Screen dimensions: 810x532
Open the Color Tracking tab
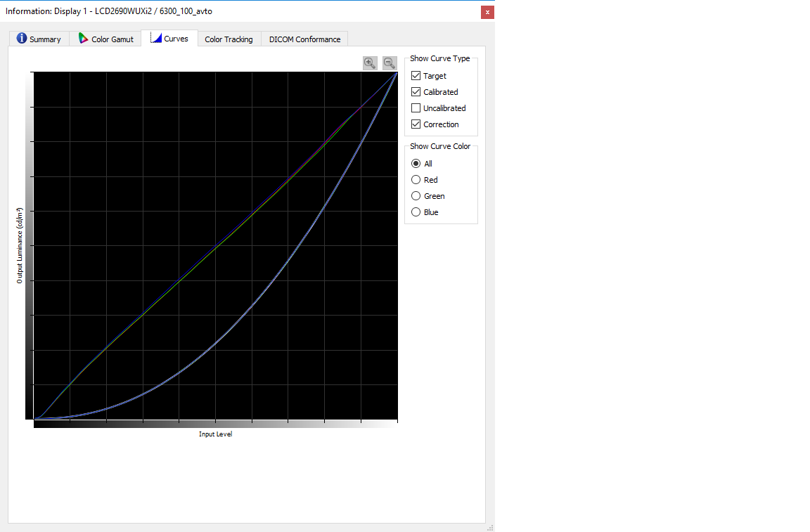click(229, 39)
